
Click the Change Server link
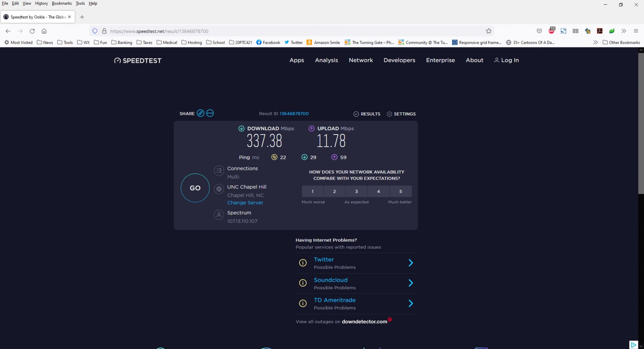(x=245, y=203)
